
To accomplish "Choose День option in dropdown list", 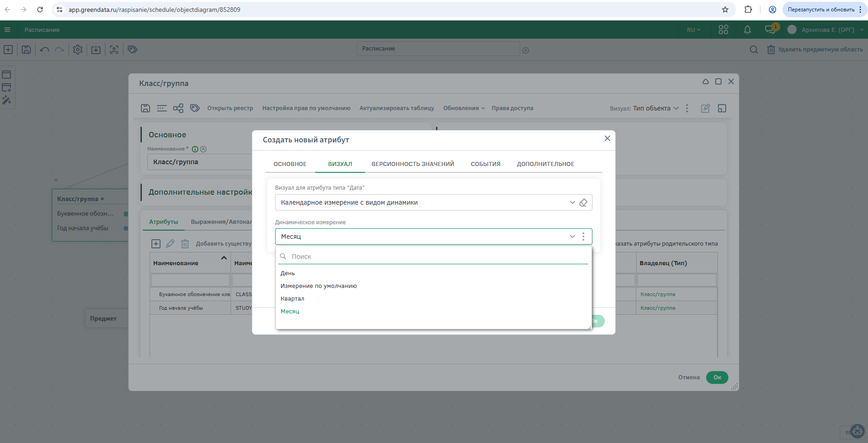I will [x=288, y=273].
